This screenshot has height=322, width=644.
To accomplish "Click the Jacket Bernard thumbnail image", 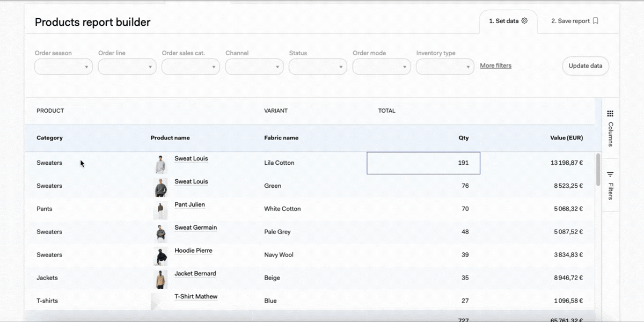I will [160, 279].
